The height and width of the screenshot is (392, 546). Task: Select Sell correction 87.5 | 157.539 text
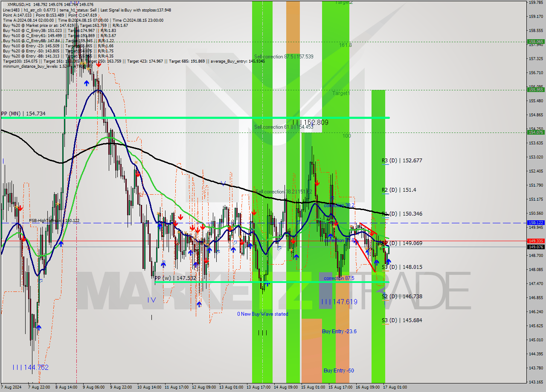(x=284, y=57)
